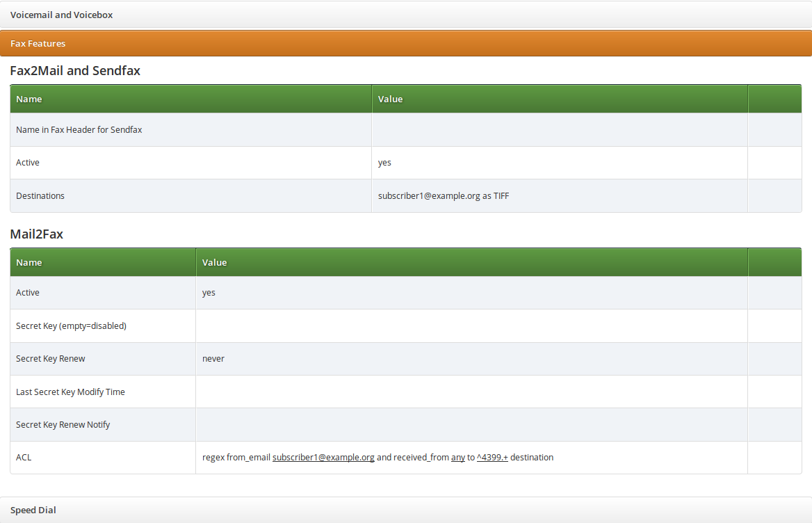Click the Value column header in Mail2Fax table
Screen dimensions: 812x523
(214, 262)
